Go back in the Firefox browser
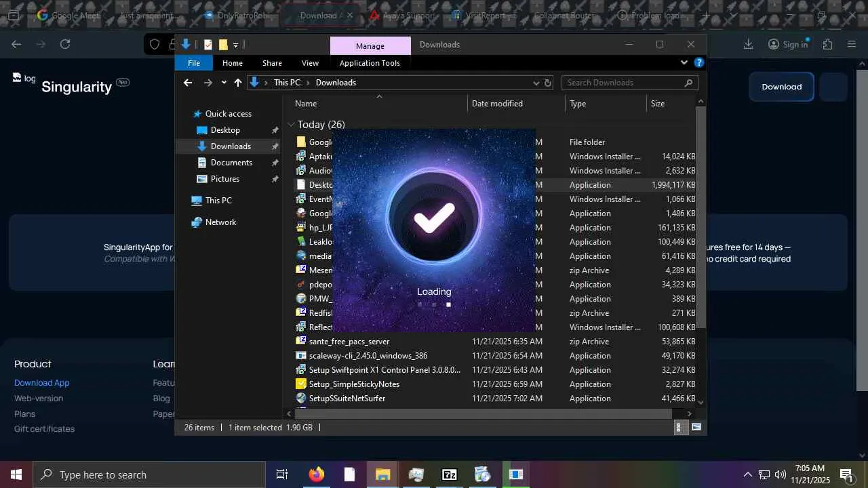 [x=16, y=44]
